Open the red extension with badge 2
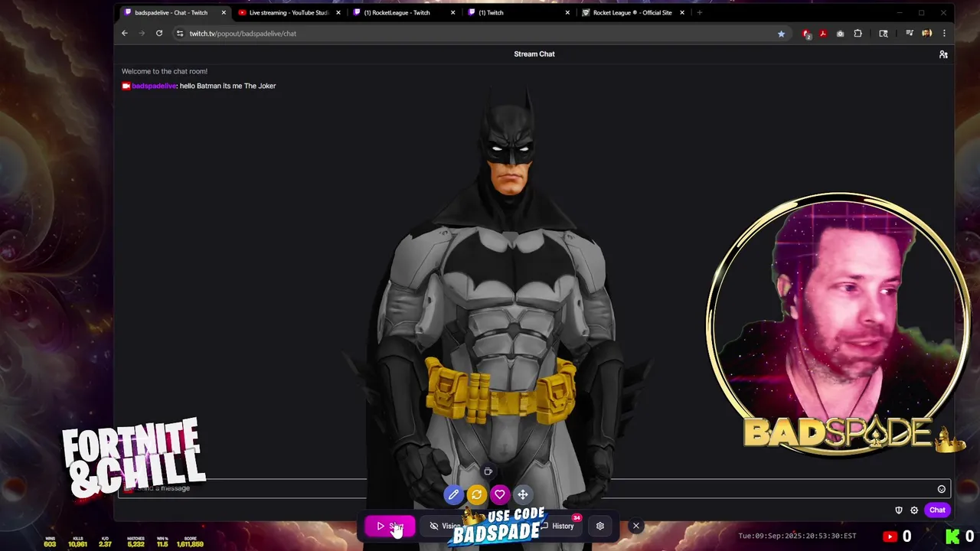Viewport: 980px width, 551px height. click(x=806, y=34)
